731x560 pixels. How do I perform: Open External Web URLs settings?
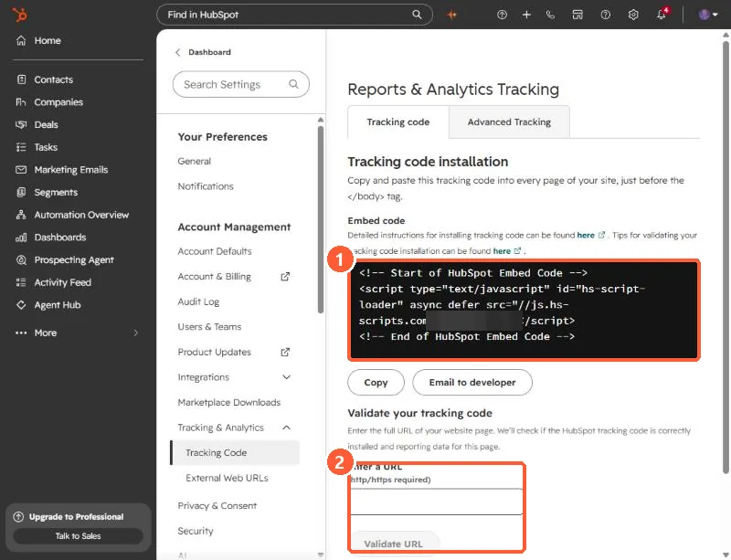(x=227, y=478)
